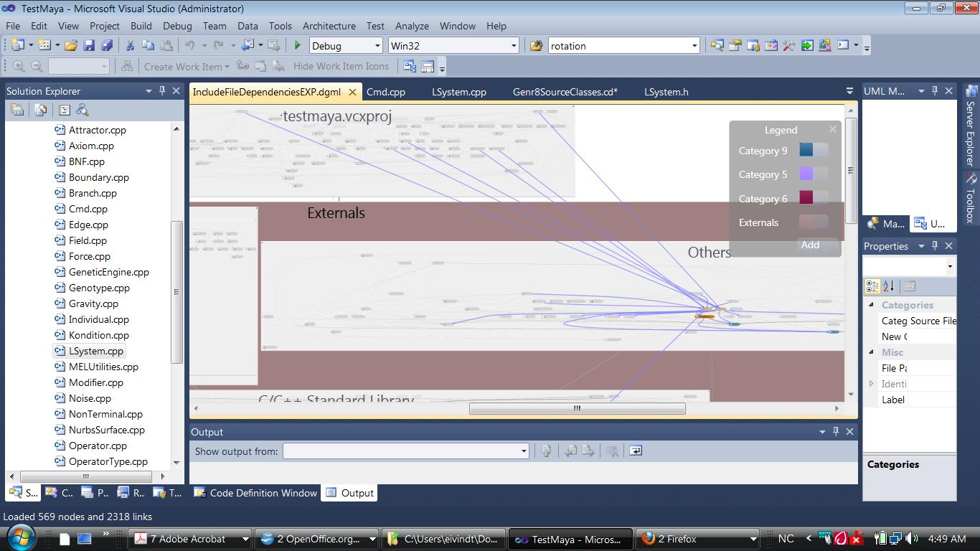Switch to the LSystem.h tab
The image size is (980, 551).
tap(666, 92)
